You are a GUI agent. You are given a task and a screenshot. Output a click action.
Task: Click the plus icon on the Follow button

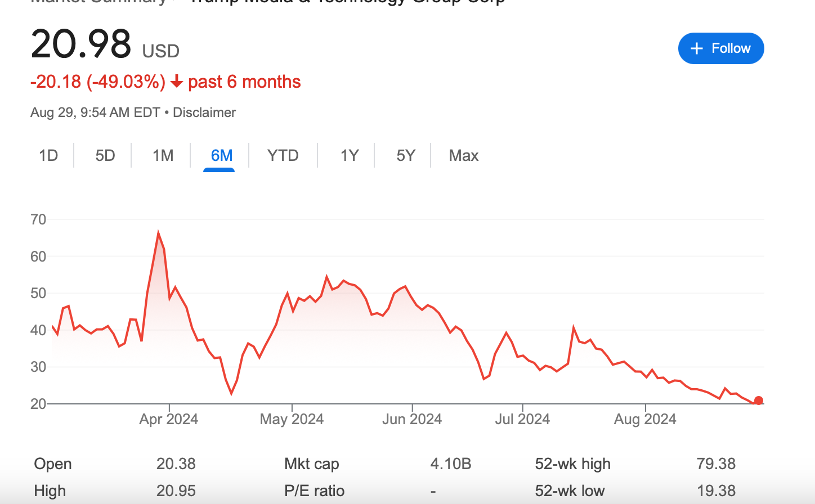point(696,48)
